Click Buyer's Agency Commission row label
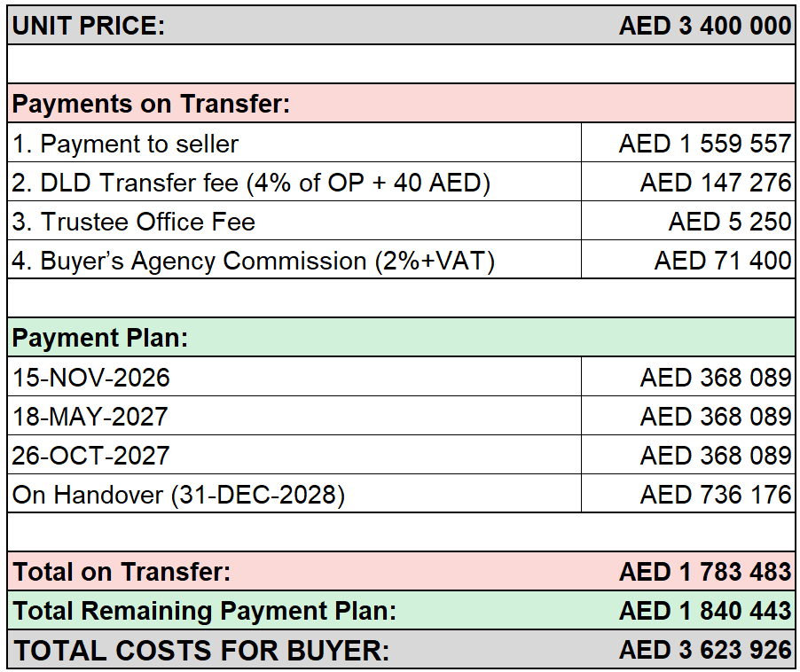This screenshot has width=800, height=672. click(253, 261)
